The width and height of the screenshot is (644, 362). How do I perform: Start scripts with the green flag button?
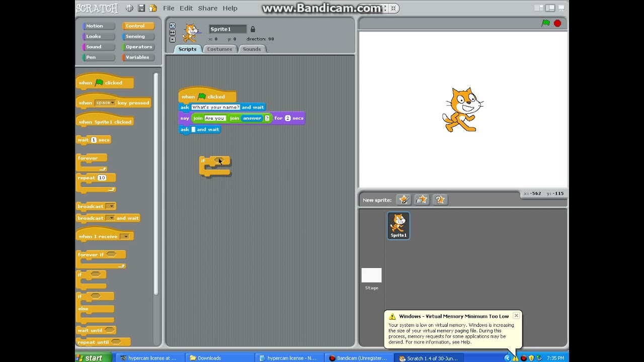tap(546, 23)
